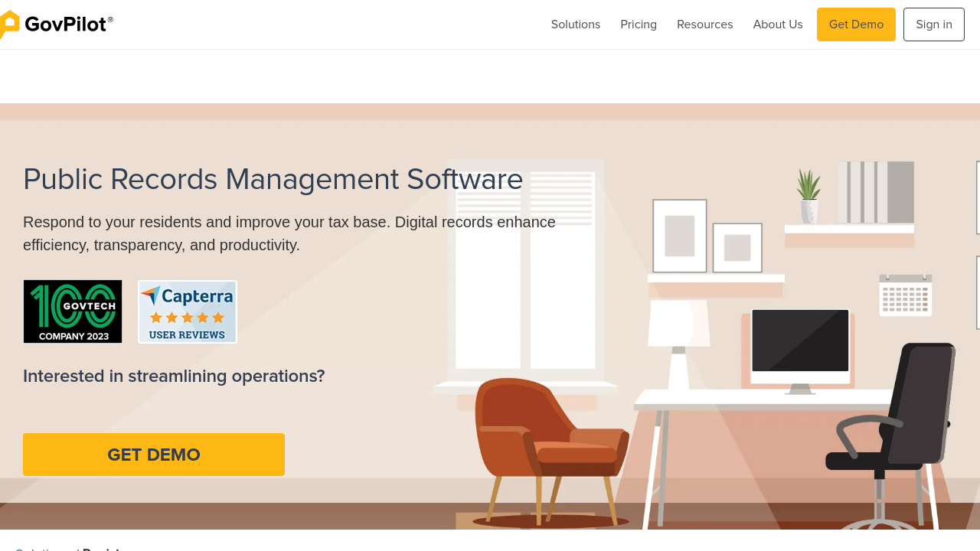The width and height of the screenshot is (980, 551).
Task: Click the wall calendar illustration
Action: (905, 295)
